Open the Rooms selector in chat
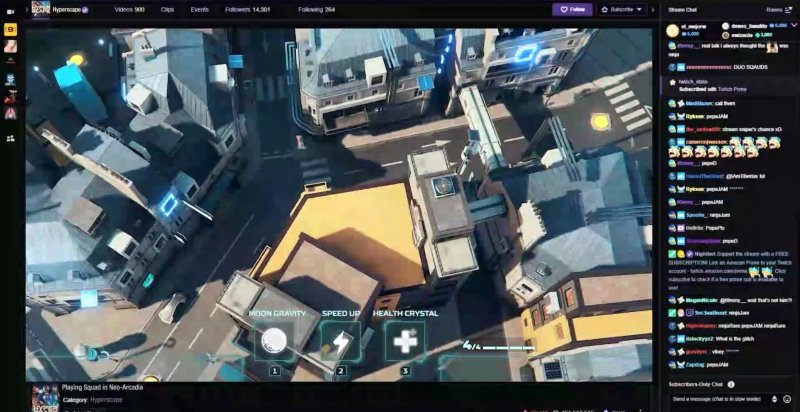 pyautogui.click(x=777, y=10)
